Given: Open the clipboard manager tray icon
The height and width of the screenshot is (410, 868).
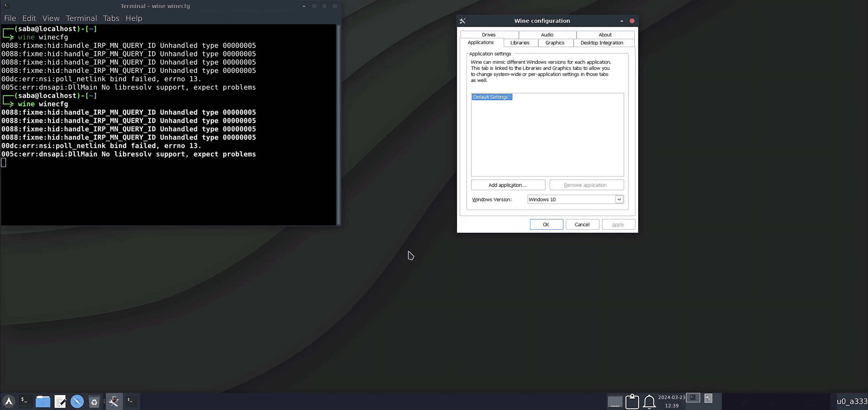Looking at the screenshot, I should pos(632,401).
